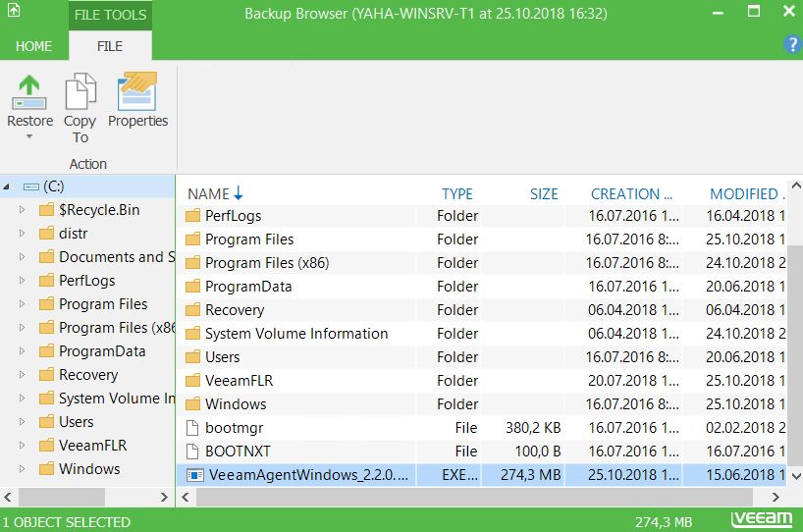Viewport: 803px width, 532px height.
Task: Click the Copy To icon
Action: (x=80, y=92)
